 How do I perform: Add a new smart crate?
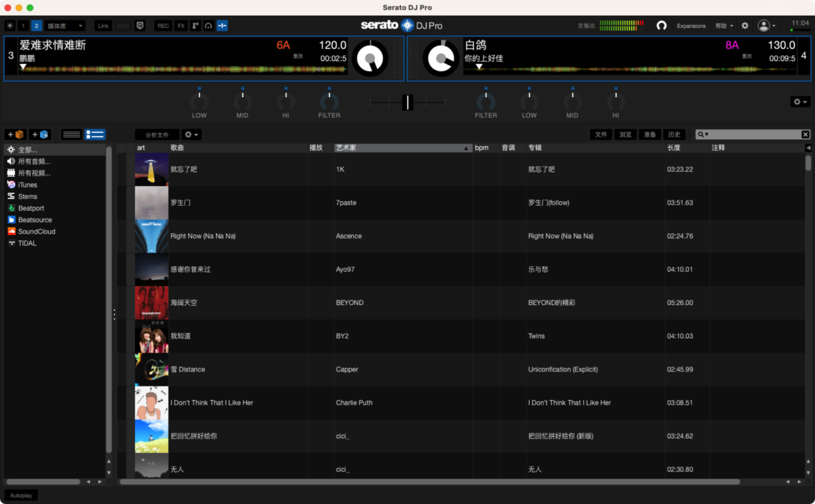click(40, 134)
